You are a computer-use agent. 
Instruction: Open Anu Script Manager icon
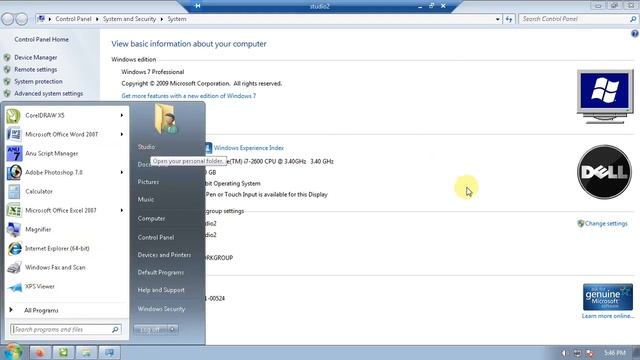pyautogui.click(x=14, y=153)
